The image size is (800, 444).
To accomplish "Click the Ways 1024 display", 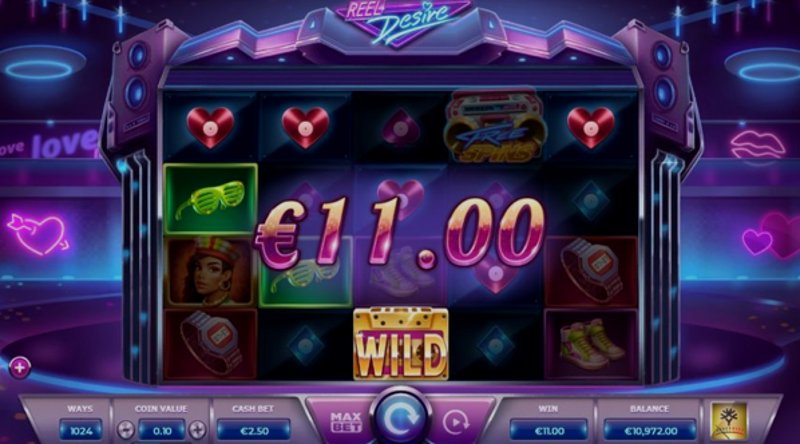I will (x=81, y=431).
